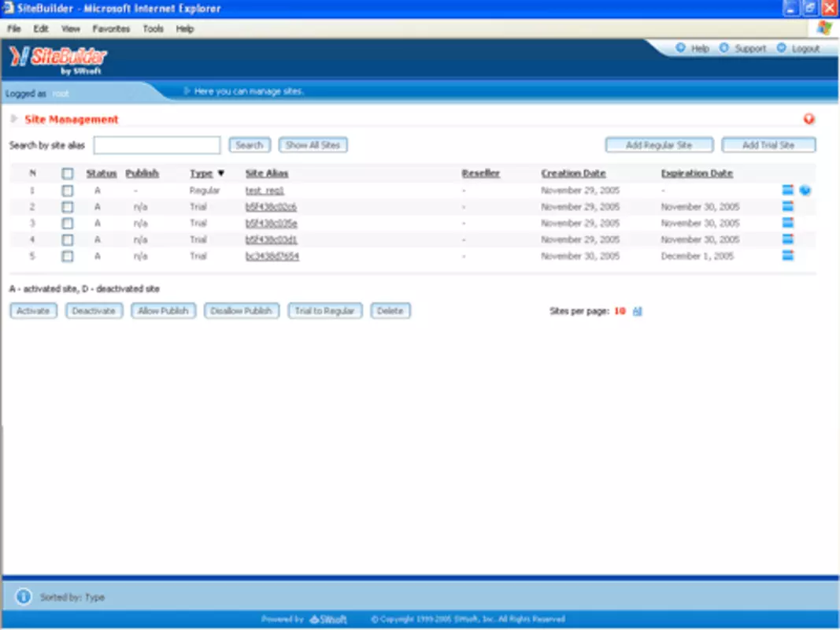This screenshot has height=630, width=840.
Task: Sort table by Status column
Action: pyautogui.click(x=102, y=173)
